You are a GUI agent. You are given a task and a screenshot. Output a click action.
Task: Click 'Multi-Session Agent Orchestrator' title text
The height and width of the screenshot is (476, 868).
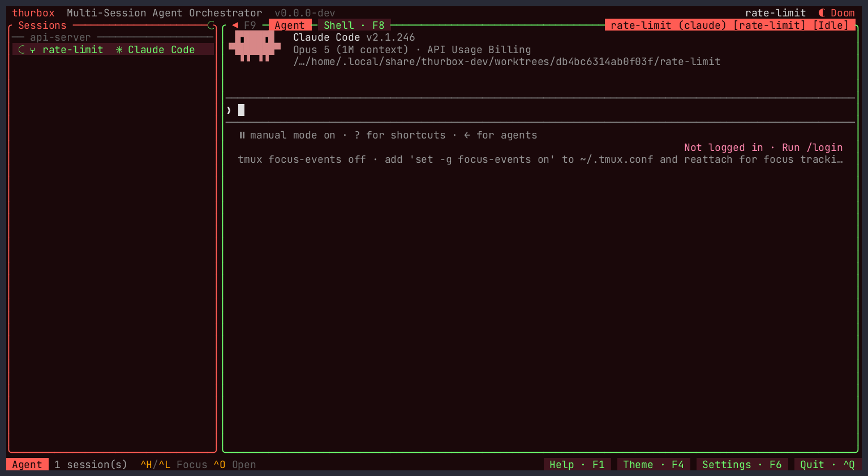tap(165, 13)
